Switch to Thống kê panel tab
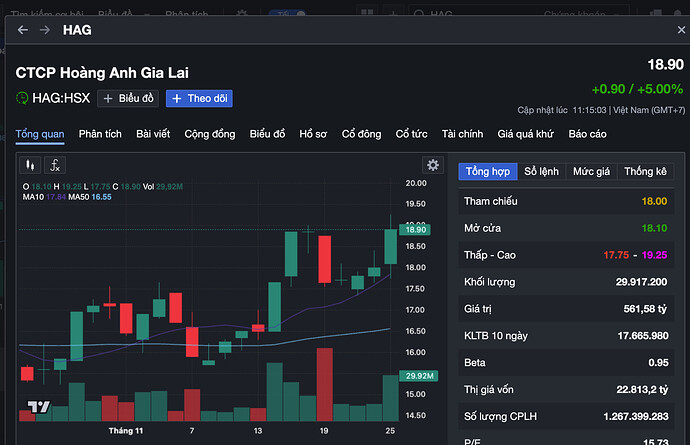Image resolution: width=690 pixels, height=445 pixels. (645, 172)
